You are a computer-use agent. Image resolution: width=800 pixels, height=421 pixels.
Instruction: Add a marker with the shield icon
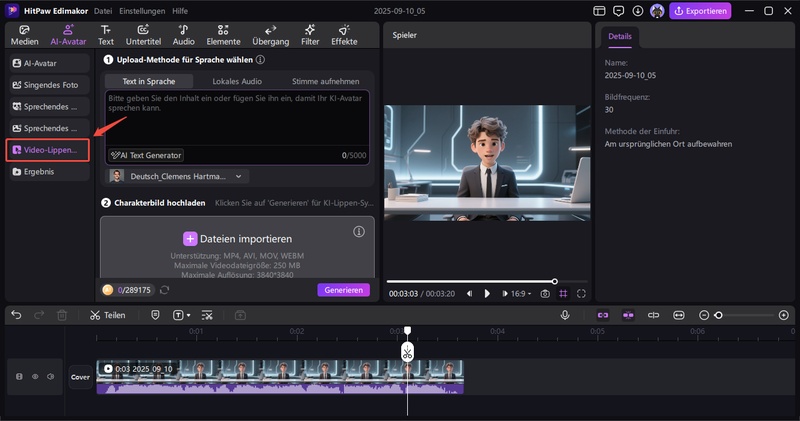156,315
